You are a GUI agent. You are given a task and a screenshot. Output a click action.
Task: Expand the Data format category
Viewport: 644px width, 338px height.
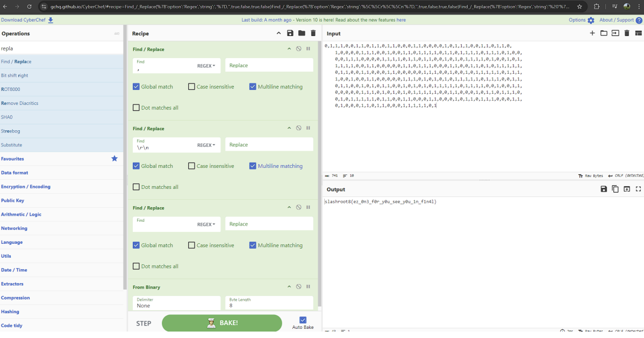click(61, 173)
